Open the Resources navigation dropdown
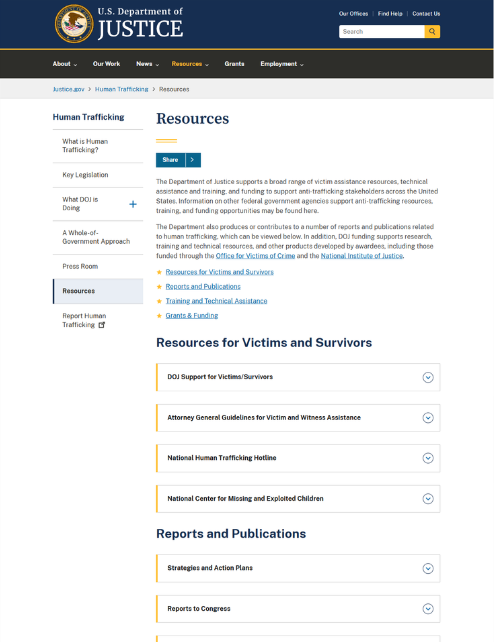This screenshot has width=494, height=642. tap(190, 64)
